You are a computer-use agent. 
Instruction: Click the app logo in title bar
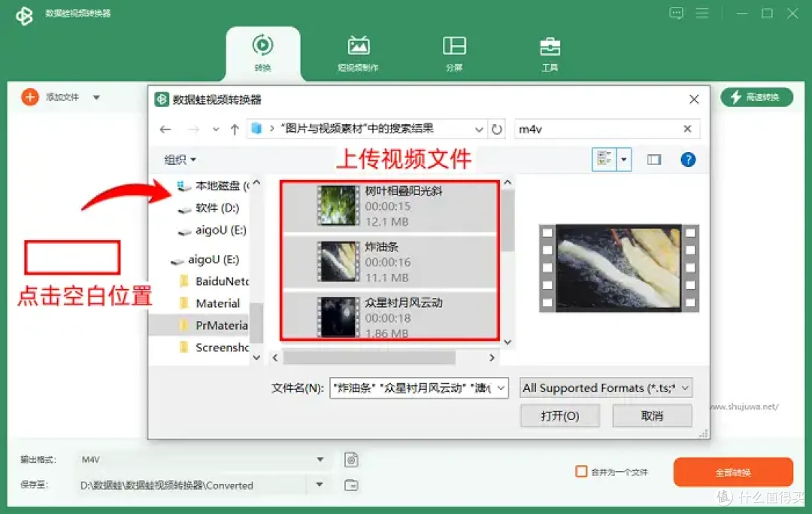[24, 15]
